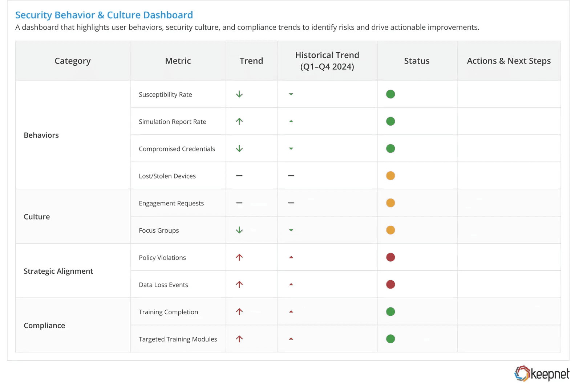Click the Historical Trend (Q1–Q4 2024) header
This screenshot has width=579, height=392.
327,61
